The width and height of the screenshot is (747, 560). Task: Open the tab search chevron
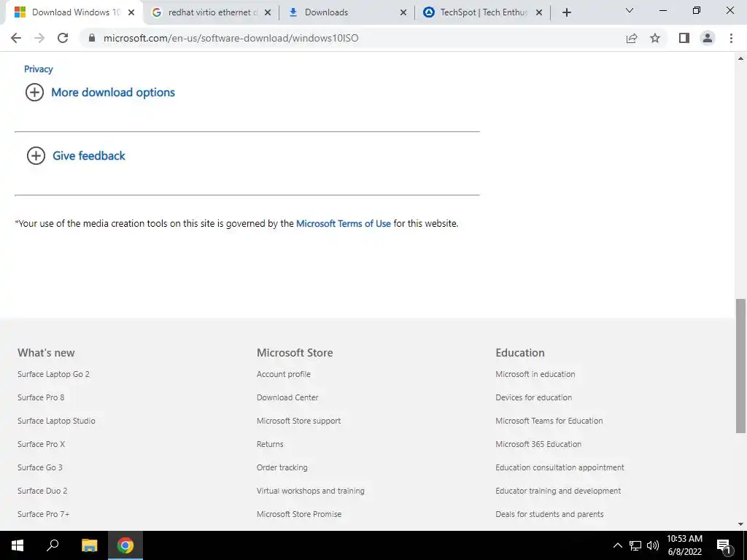(630, 10)
